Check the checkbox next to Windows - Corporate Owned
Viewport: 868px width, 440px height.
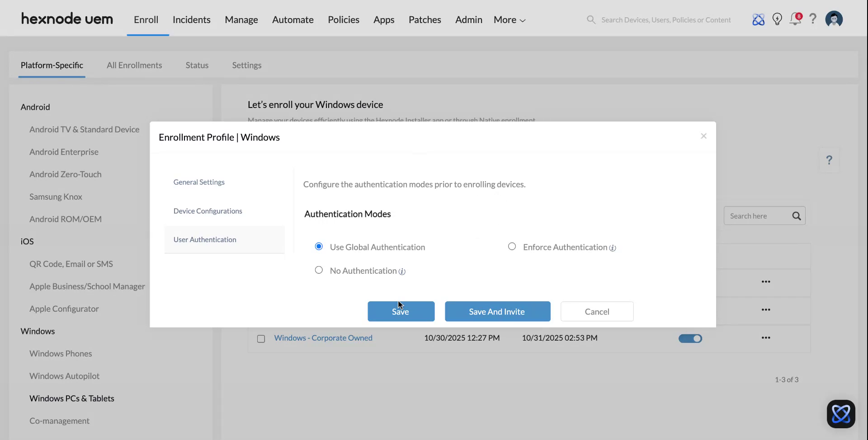coord(261,338)
